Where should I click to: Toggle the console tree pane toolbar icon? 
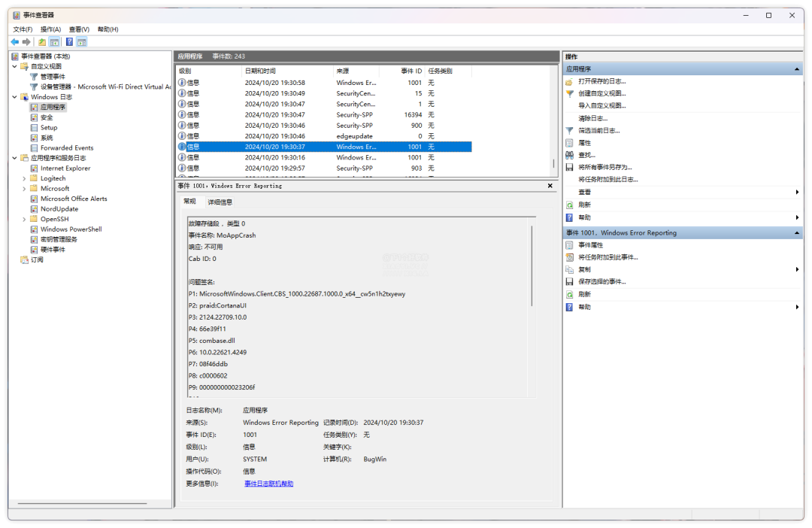(x=54, y=42)
